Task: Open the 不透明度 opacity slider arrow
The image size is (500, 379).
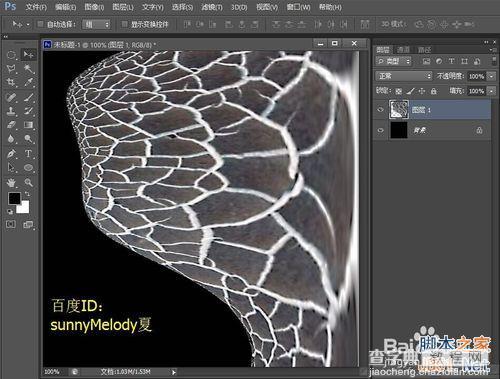Action: click(491, 76)
